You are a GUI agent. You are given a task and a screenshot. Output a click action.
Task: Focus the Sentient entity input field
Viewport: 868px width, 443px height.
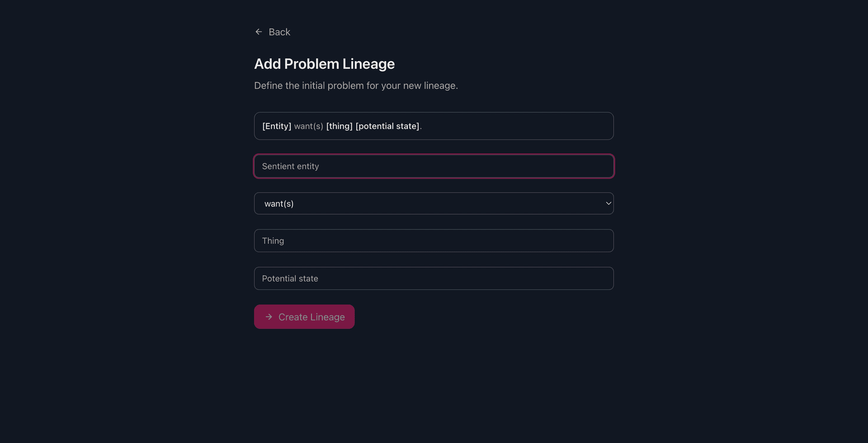point(434,166)
